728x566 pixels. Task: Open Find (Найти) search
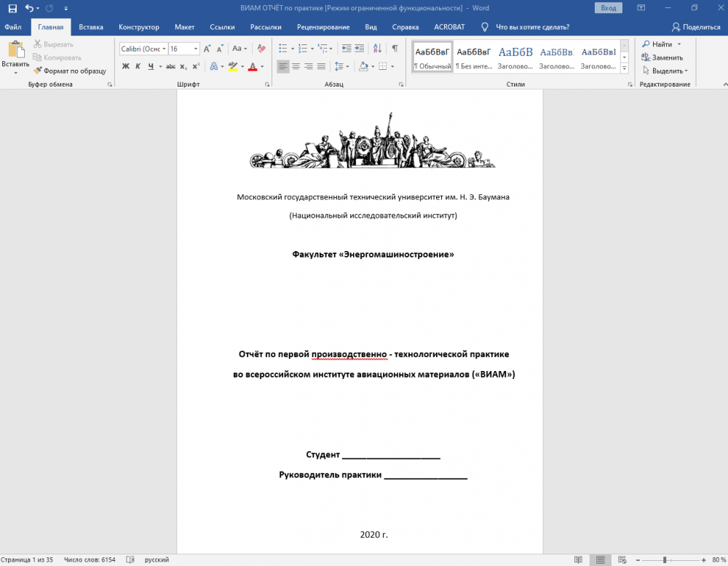coord(657,44)
